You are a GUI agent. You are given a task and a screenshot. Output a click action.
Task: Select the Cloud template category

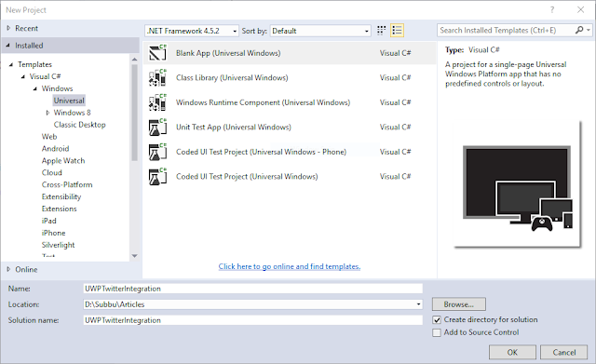(x=52, y=172)
